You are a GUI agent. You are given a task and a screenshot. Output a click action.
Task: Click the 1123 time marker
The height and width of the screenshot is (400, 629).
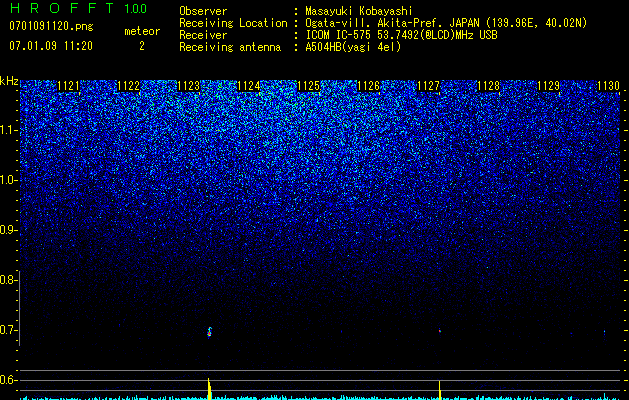point(189,86)
